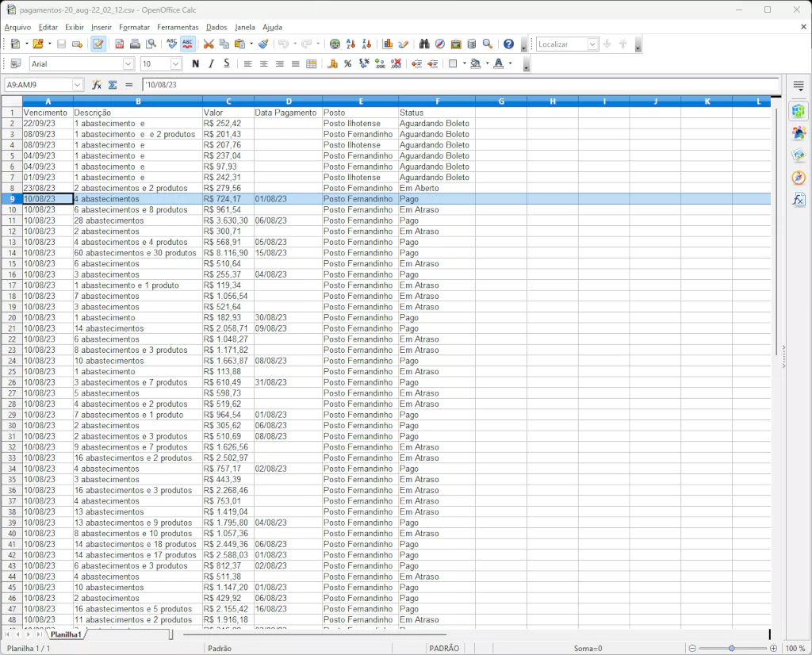The image size is (812, 655).
Task: Toggle the Navigator compass icon in toolbar
Action: [x=440, y=44]
